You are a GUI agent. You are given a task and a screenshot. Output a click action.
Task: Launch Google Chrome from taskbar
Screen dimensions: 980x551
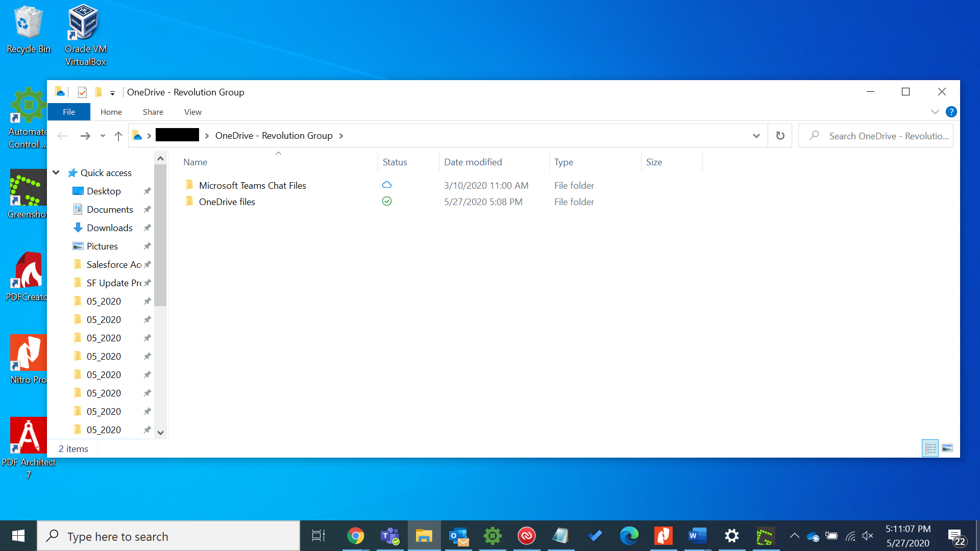pyautogui.click(x=356, y=536)
